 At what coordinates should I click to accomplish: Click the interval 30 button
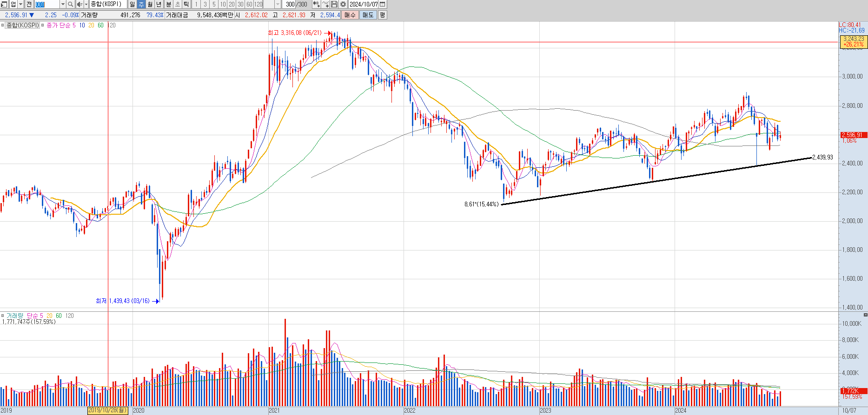pos(240,4)
